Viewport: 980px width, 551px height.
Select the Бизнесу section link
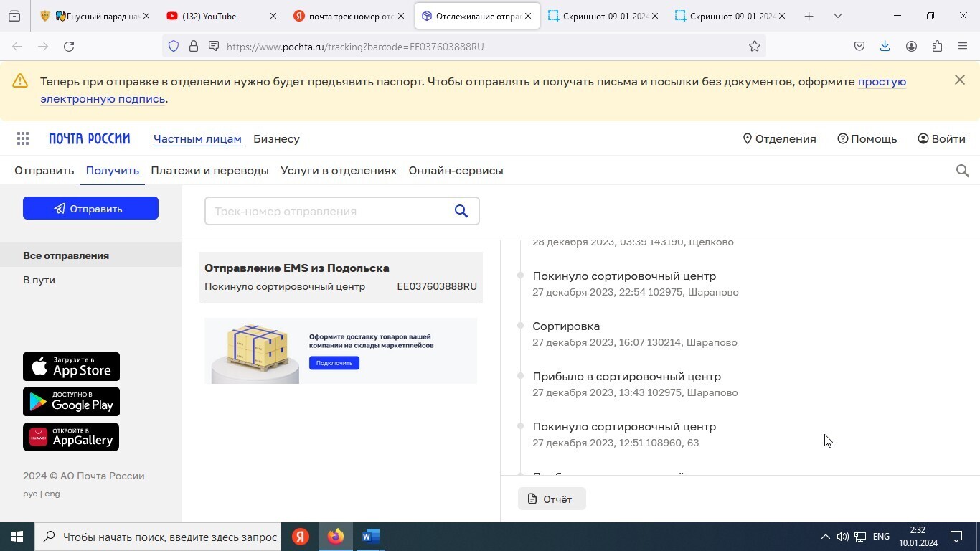[x=276, y=139]
